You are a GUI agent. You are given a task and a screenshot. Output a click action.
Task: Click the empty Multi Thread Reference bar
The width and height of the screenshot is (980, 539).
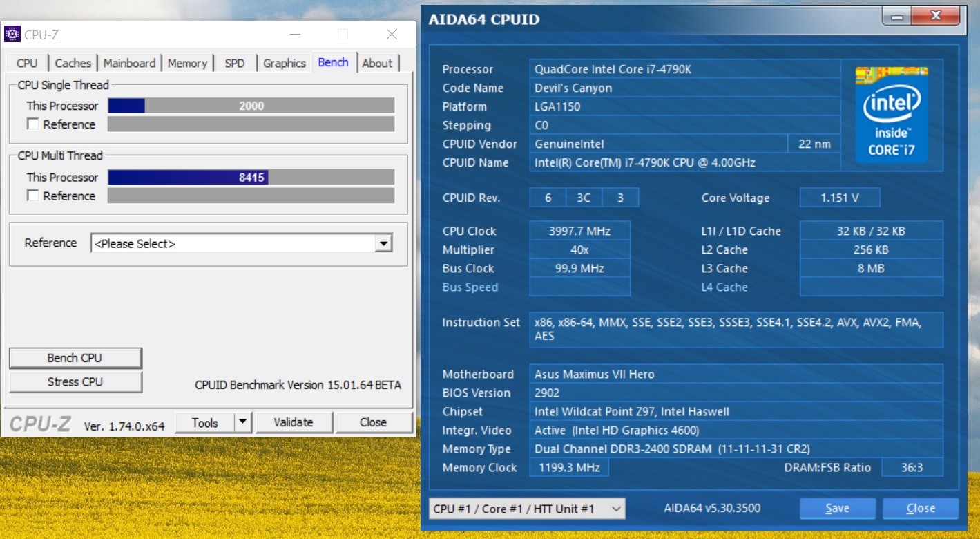click(x=251, y=196)
